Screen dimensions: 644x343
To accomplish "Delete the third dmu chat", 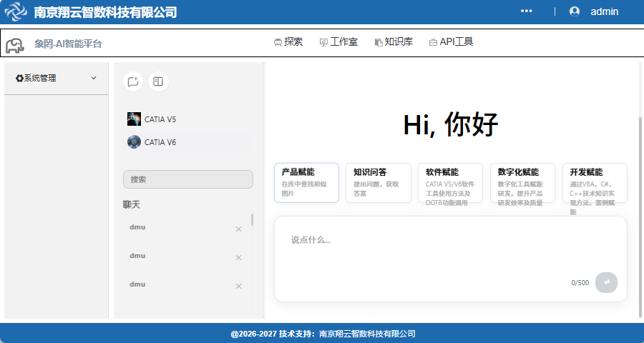I will point(238,287).
